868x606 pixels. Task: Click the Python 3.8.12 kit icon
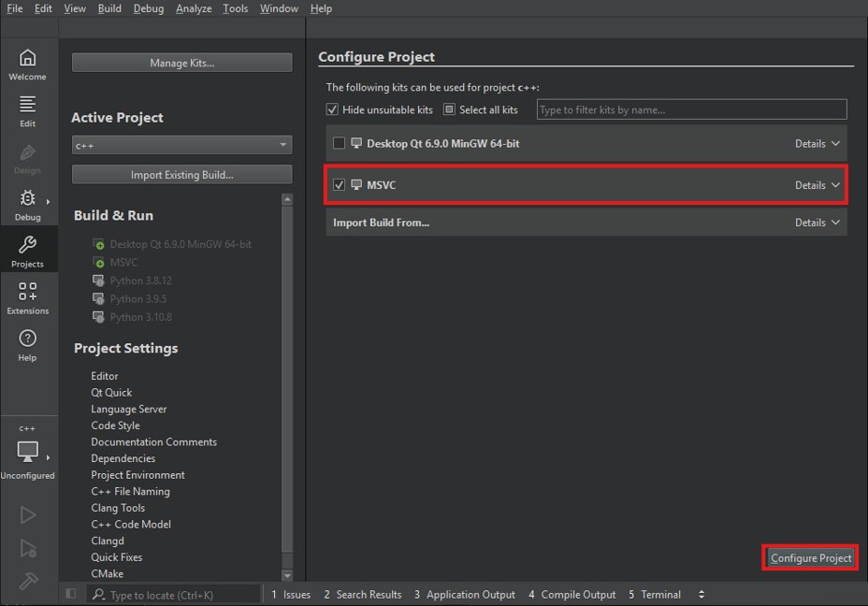point(98,281)
